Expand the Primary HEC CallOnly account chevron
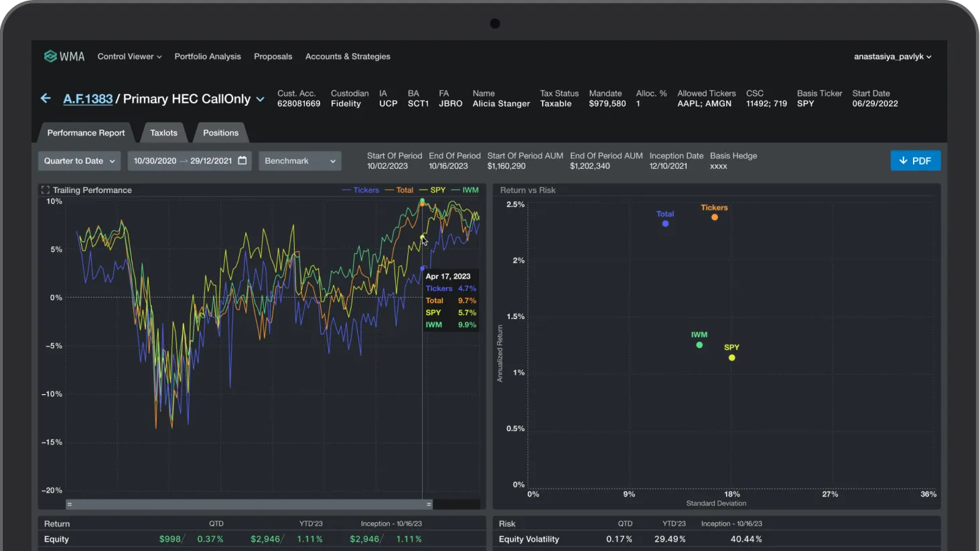This screenshot has height=551, width=980. [261, 99]
